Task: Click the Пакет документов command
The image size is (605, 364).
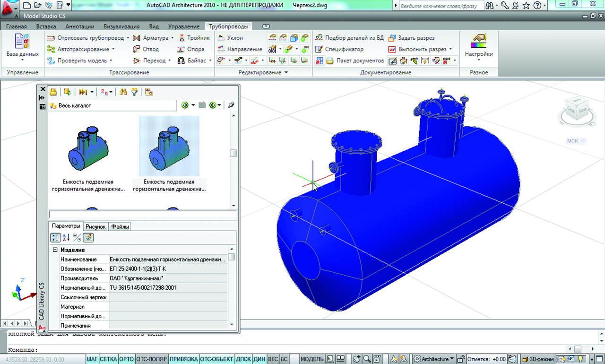Action: 354,61
